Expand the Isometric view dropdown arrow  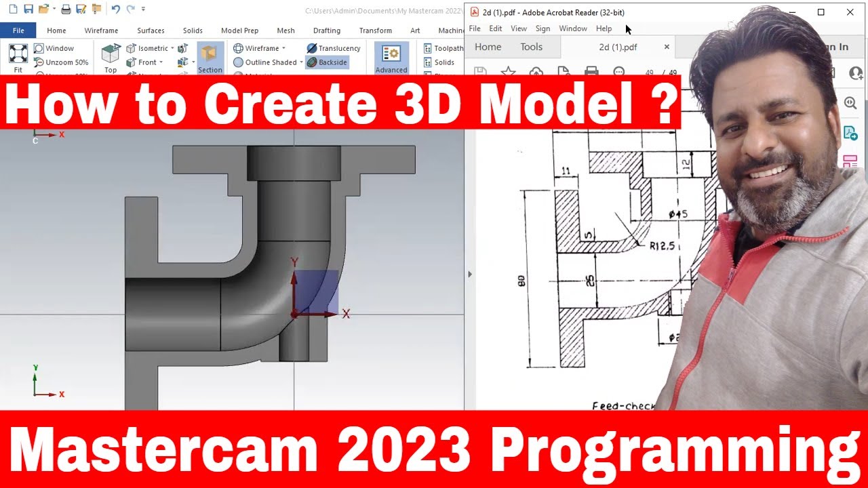pyautogui.click(x=172, y=48)
